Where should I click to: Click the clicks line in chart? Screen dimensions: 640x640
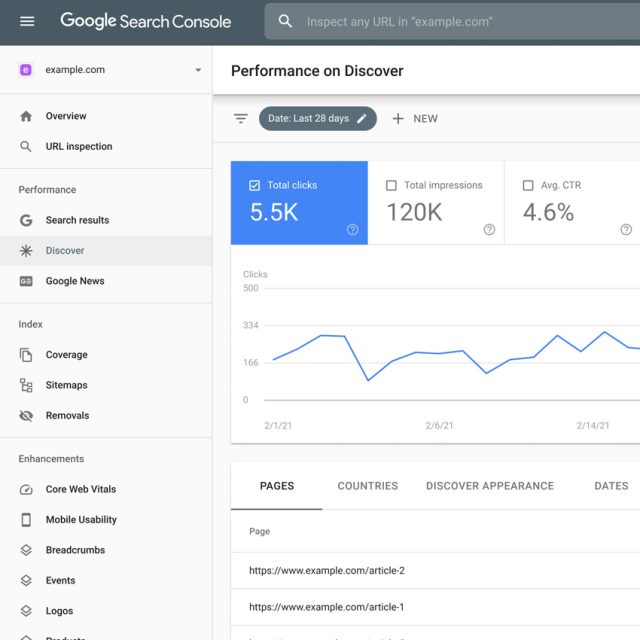(321, 336)
